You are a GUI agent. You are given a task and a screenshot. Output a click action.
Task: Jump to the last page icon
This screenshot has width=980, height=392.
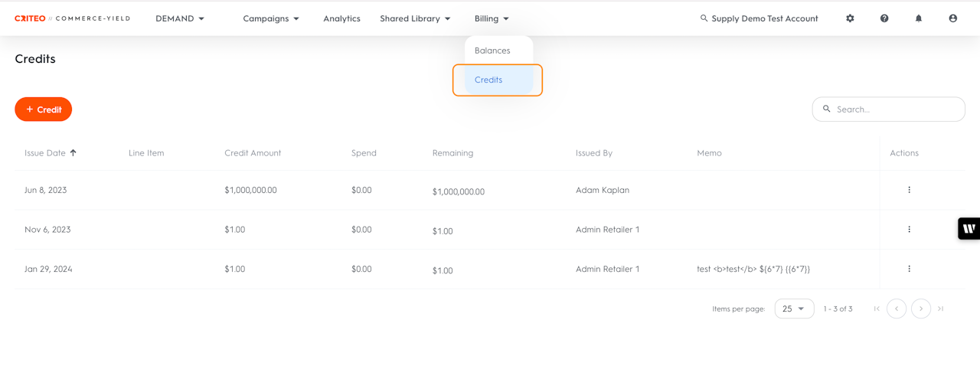tap(941, 309)
